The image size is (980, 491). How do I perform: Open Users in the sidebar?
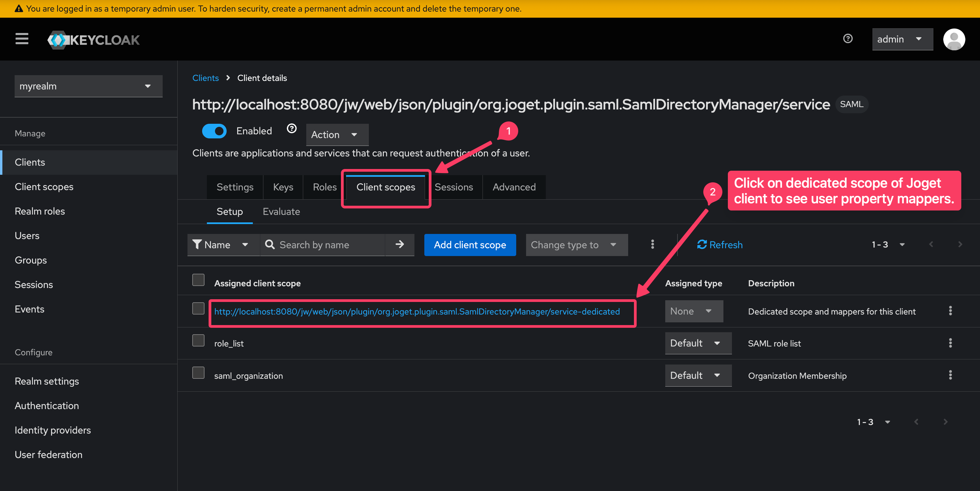[88, 236]
